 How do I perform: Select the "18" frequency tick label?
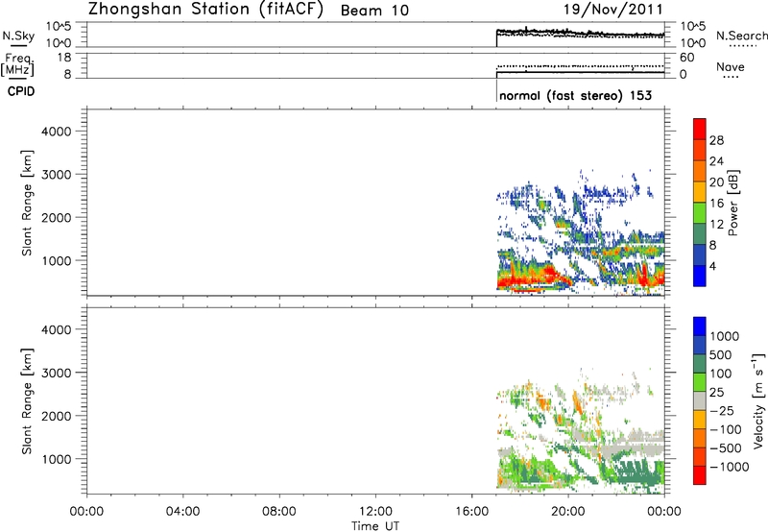pos(64,58)
